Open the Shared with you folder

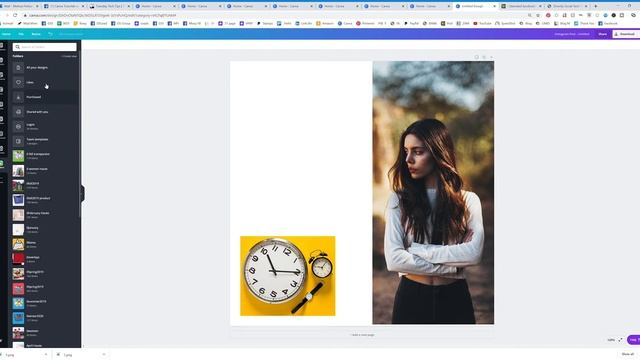coord(44,111)
